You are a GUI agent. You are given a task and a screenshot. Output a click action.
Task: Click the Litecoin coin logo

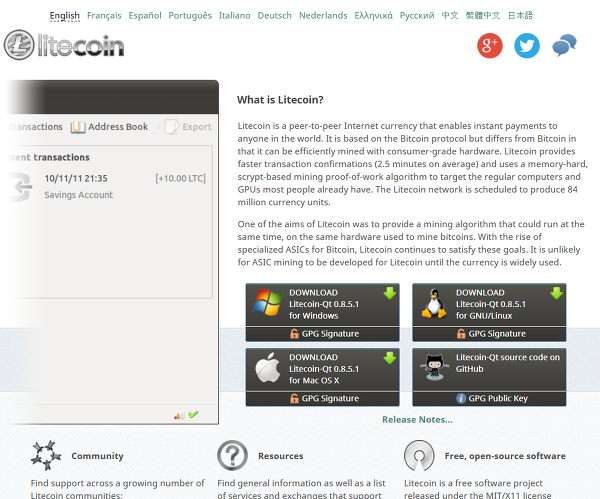19,45
